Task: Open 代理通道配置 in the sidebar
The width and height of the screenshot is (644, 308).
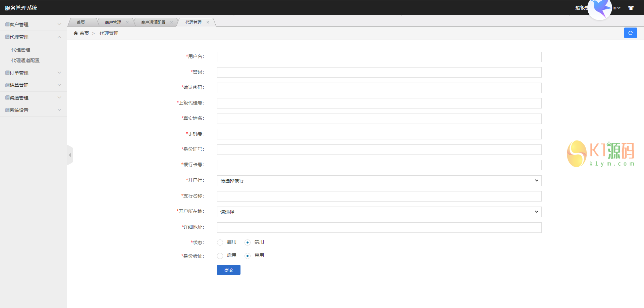Action: pos(25,60)
